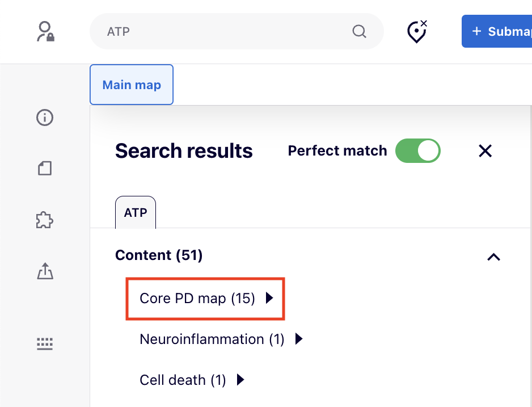
Task: Click the export icon in the left sidebar
Action: pos(44,271)
